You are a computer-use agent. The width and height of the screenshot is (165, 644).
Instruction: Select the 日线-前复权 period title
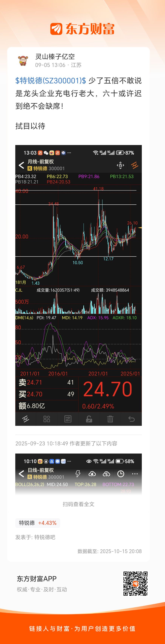(x=41, y=470)
